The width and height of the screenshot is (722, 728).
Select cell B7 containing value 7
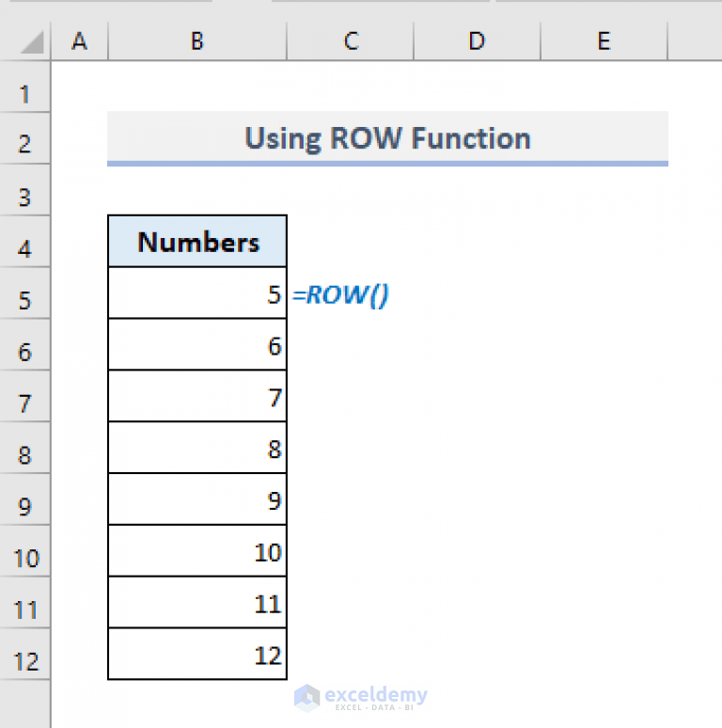pos(197,396)
